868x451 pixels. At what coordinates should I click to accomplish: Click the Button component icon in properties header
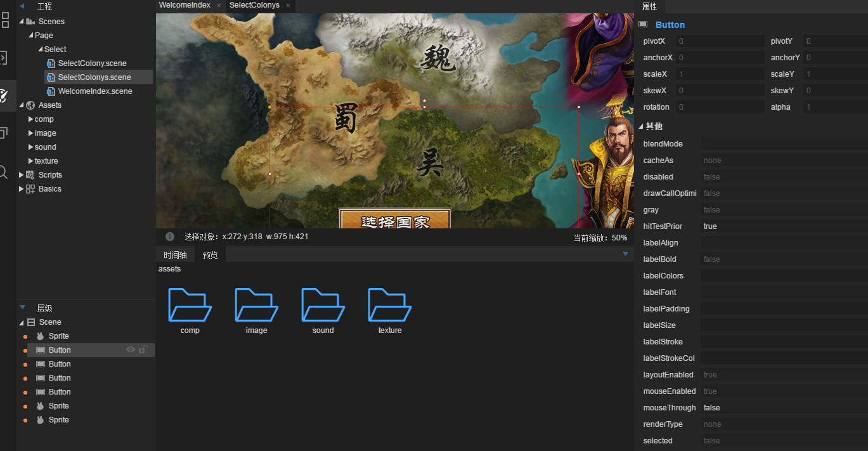point(643,25)
